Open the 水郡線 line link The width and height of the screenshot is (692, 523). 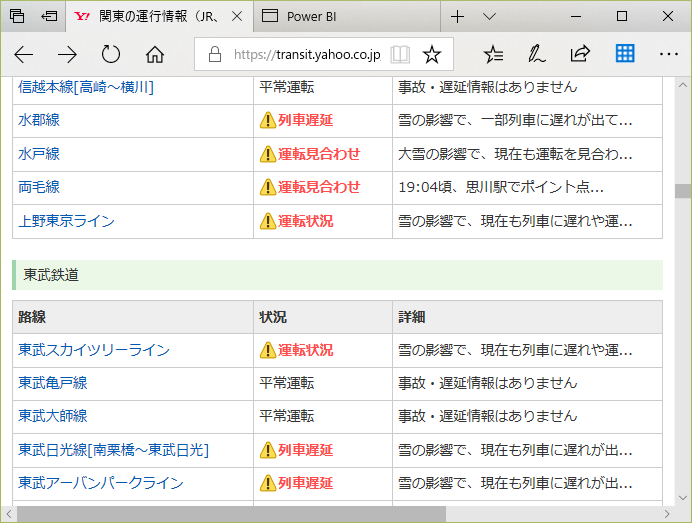(39, 120)
